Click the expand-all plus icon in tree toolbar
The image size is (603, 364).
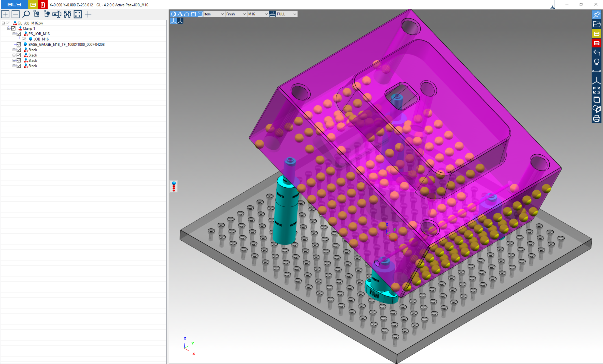[x=5, y=14]
